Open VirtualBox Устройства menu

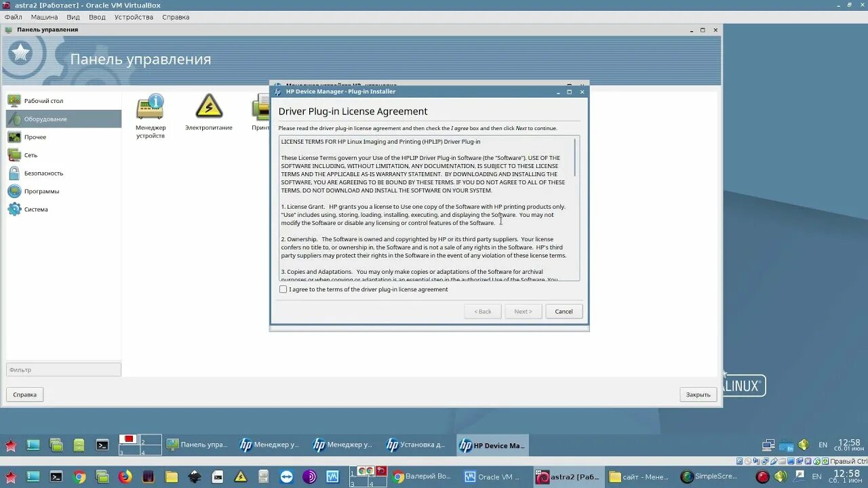tap(134, 17)
